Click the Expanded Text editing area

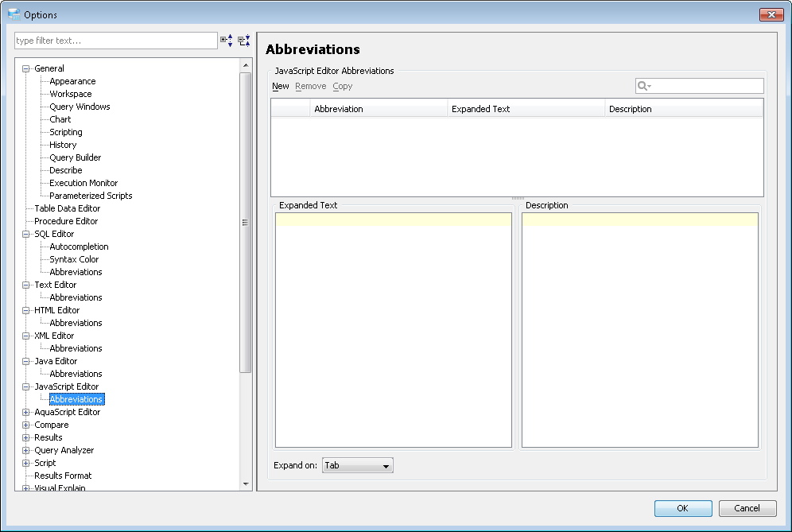pyautogui.click(x=394, y=330)
